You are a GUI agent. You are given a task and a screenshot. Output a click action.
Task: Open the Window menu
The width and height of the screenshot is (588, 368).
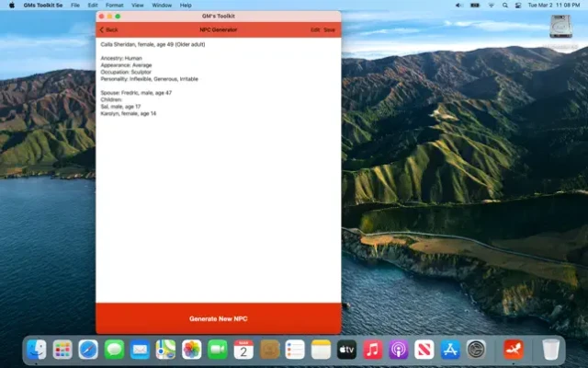point(162,5)
